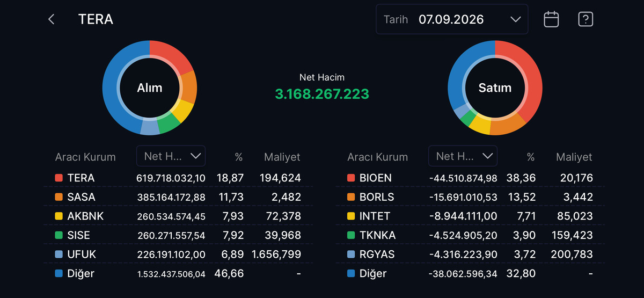Image resolution: width=644 pixels, height=298 pixels.
Task: Select the BORLS row label
Action: coord(377,197)
